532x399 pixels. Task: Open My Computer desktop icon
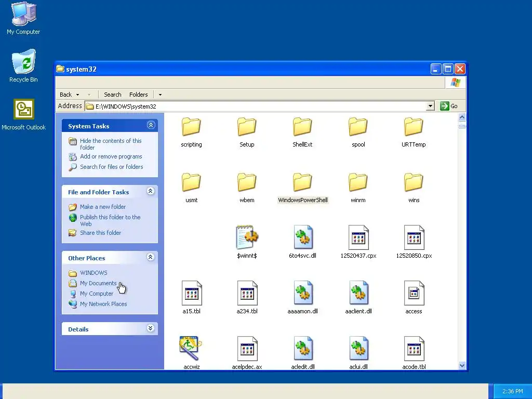coord(23,18)
